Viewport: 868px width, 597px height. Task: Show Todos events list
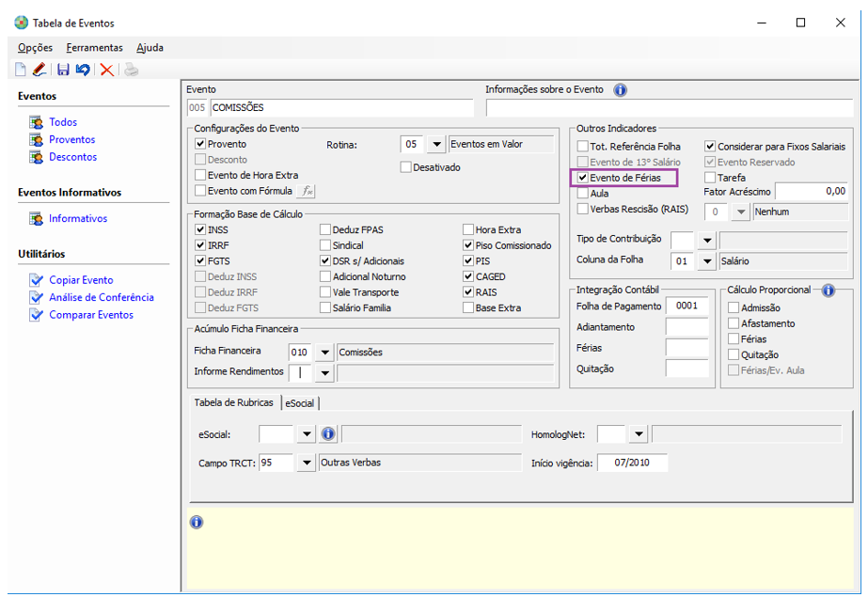[63, 122]
